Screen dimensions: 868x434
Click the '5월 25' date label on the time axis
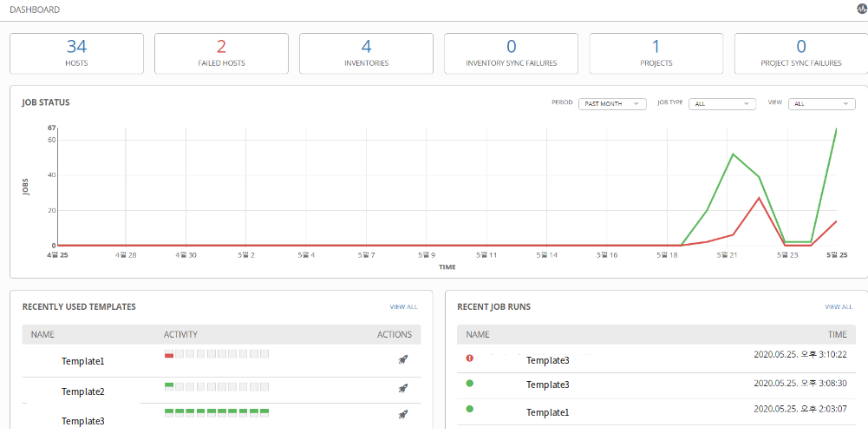(x=837, y=255)
